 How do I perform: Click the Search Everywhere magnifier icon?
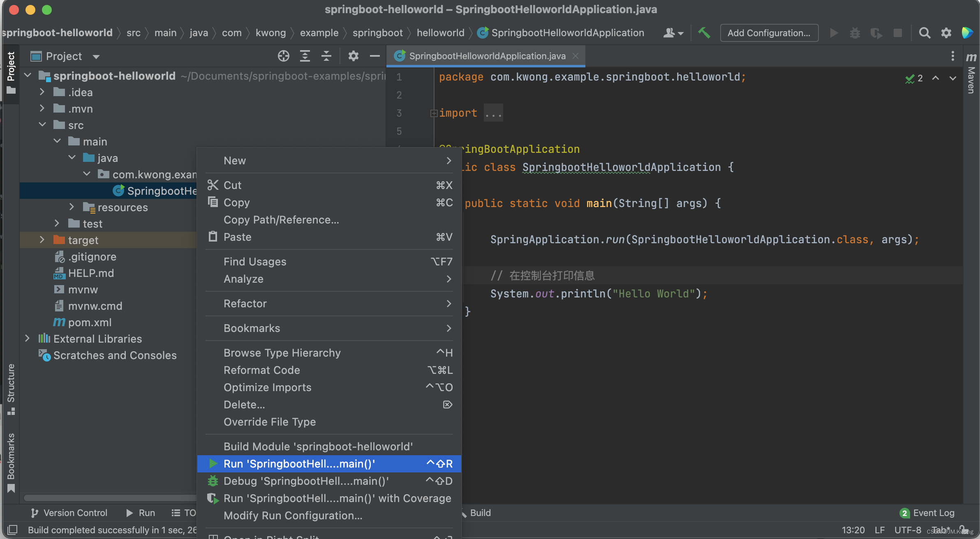pyautogui.click(x=925, y=33)
